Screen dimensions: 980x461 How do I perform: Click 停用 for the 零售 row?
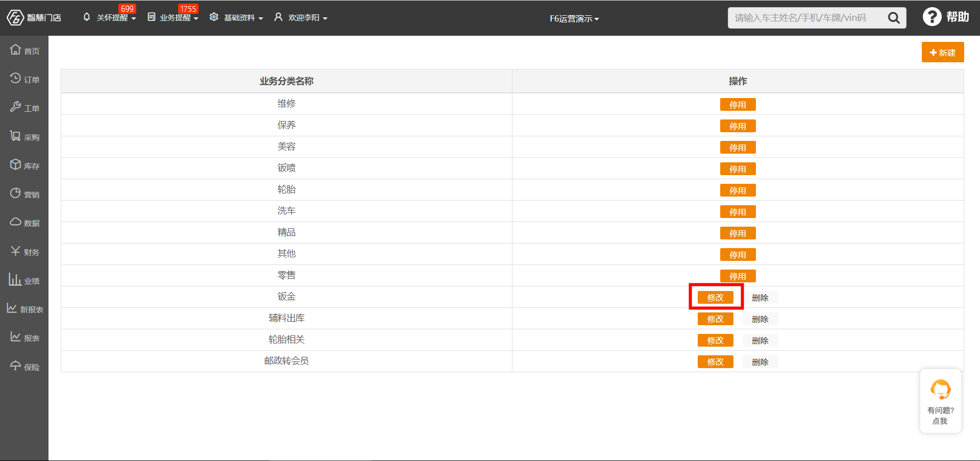tap(738, 276)
